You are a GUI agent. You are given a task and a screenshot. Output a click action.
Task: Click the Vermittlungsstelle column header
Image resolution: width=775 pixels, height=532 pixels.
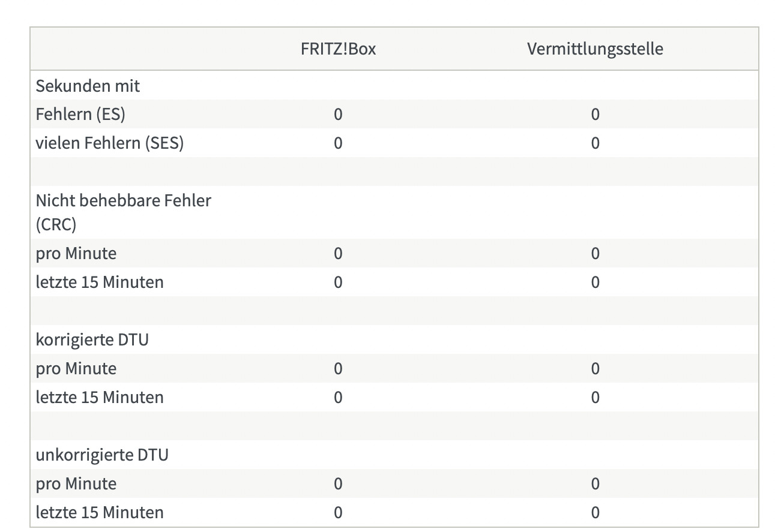point(595,49)
